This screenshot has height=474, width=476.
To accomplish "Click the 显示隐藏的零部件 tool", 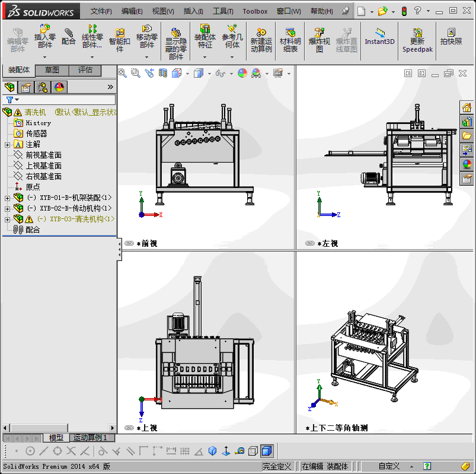I will [x=176, y=43].
